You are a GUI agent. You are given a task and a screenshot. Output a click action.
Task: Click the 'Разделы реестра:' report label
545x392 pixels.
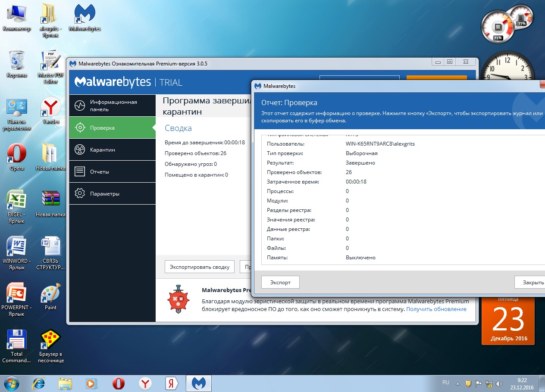[289, 210]
